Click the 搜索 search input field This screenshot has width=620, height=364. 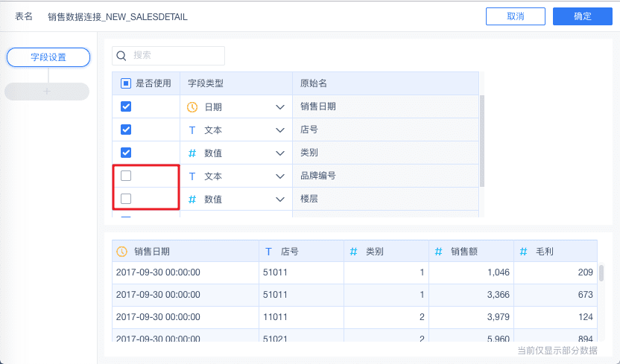coord(176,55)
